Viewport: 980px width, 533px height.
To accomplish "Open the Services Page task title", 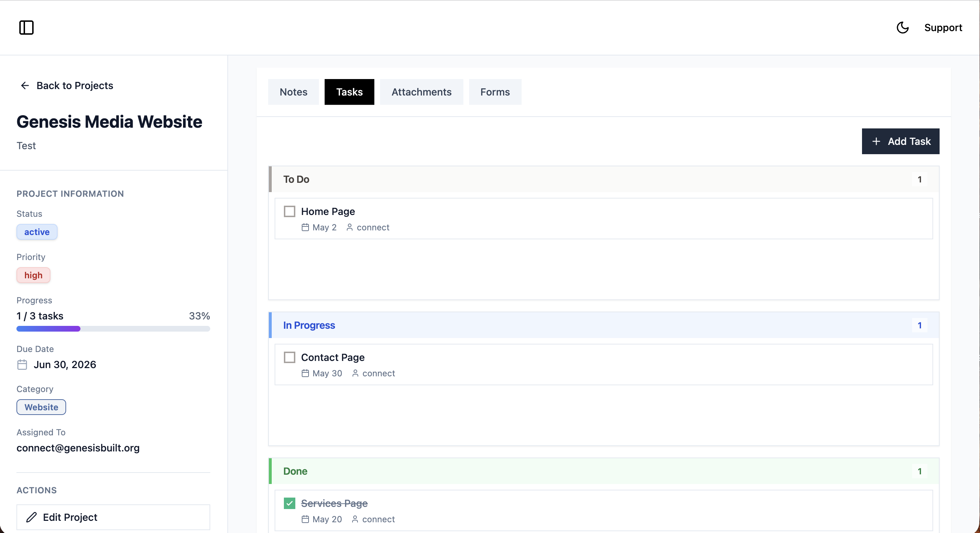I will point(334,503).
